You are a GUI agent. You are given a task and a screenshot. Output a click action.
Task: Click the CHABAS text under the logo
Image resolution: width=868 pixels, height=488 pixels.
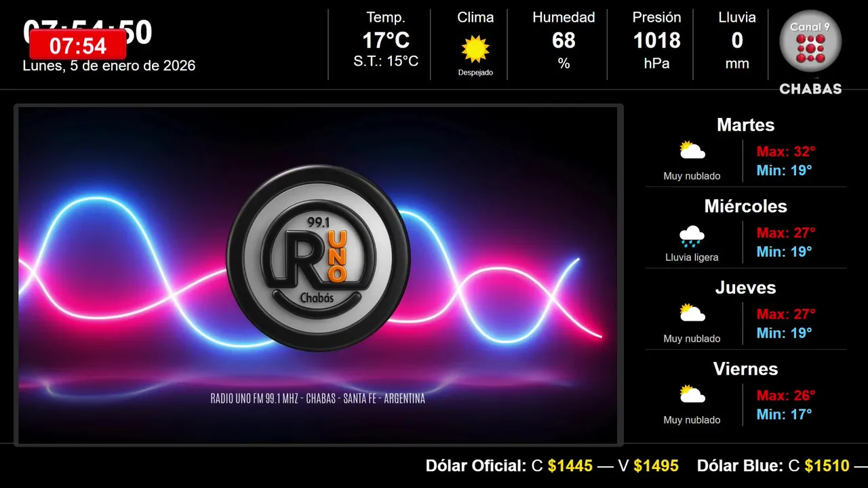click(810, 89)
